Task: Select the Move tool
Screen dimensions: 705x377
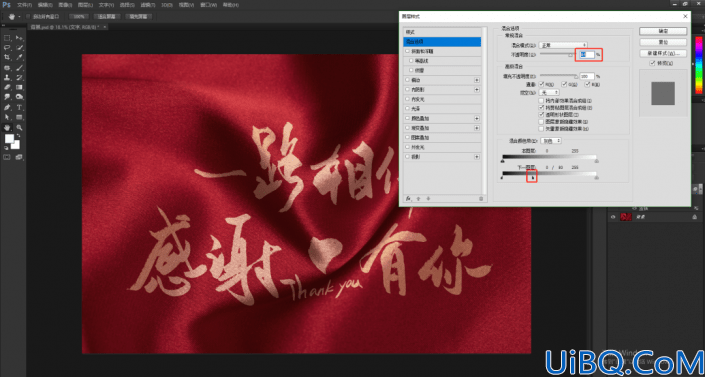Action: coord(19,38)
